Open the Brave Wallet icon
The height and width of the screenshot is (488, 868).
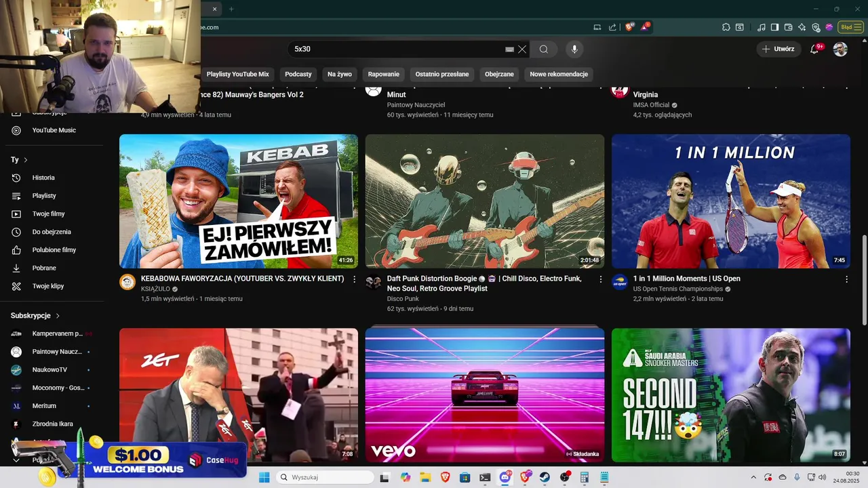(788, 27)
